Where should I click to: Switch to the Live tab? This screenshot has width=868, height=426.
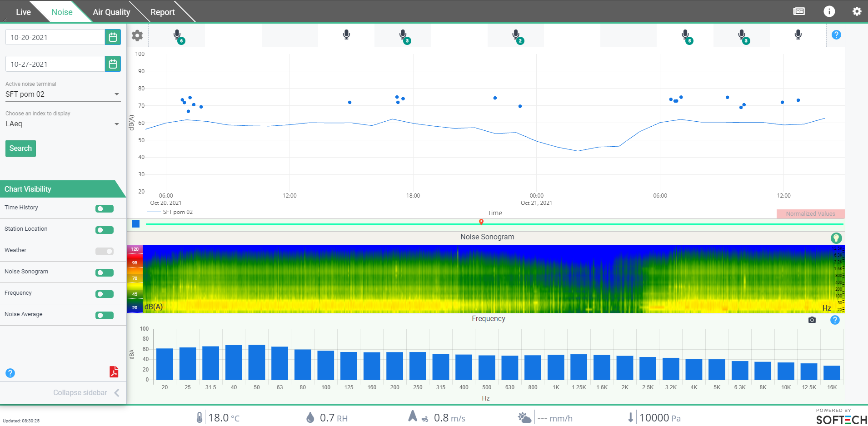23,12
